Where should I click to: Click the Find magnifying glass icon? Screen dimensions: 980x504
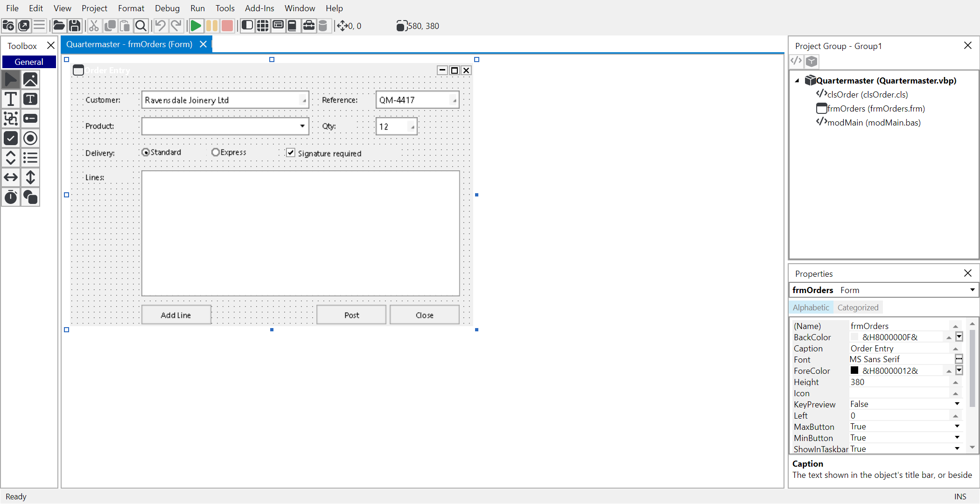tap(140, 26)
